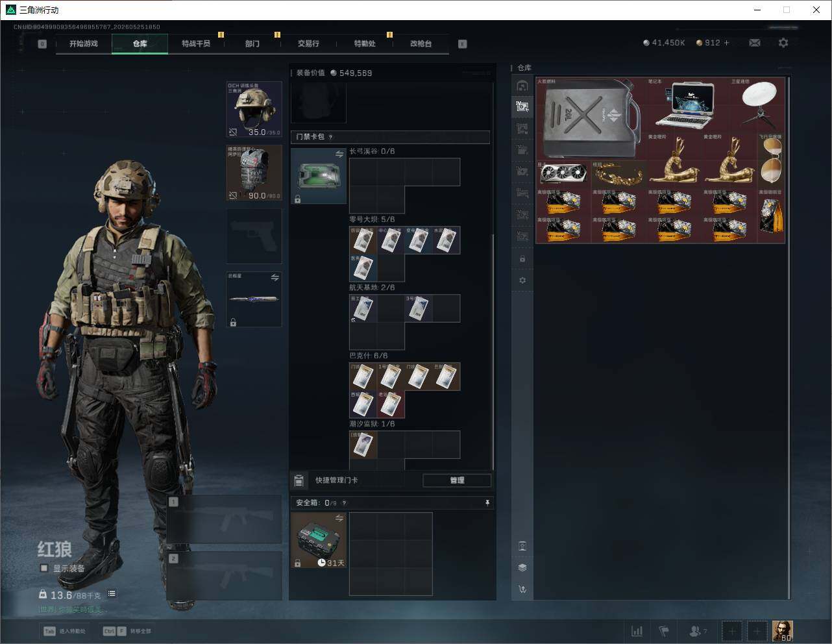
Task: Go to the 交易行 tab
Action: 308,43
